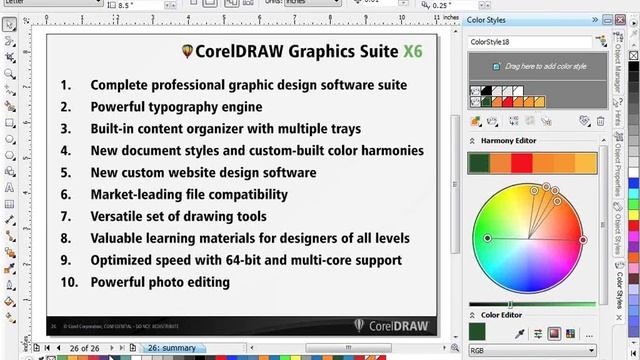Click the eyedropper in Color Editor
The width and height of the screenshot is (640, 360).
520,334
